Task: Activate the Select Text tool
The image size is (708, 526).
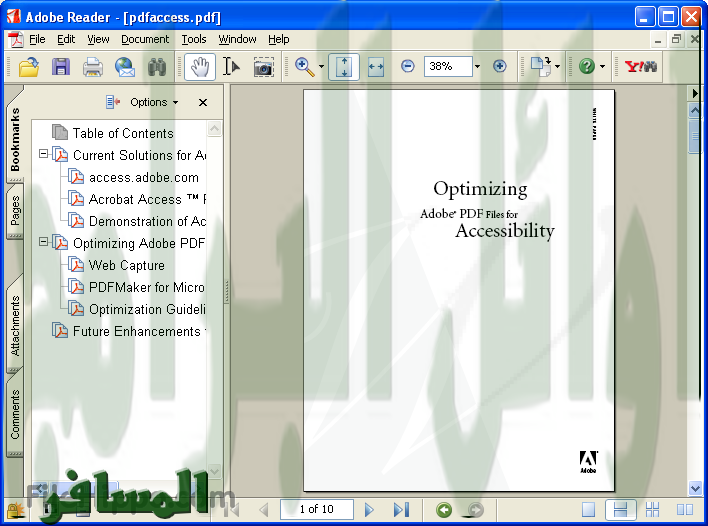Action: click(231, 67)
